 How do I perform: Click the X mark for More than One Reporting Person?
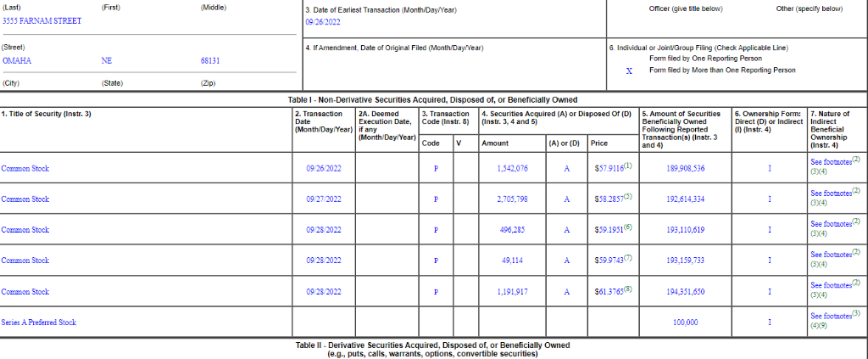pos(629,70)
